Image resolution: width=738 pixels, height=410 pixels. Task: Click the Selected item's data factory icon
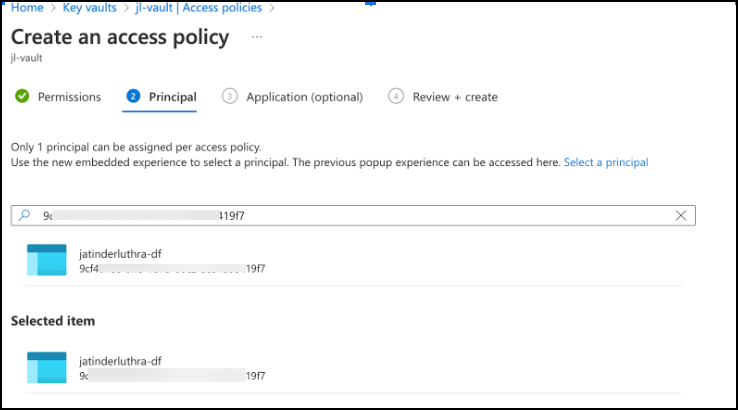click(46, 367)
